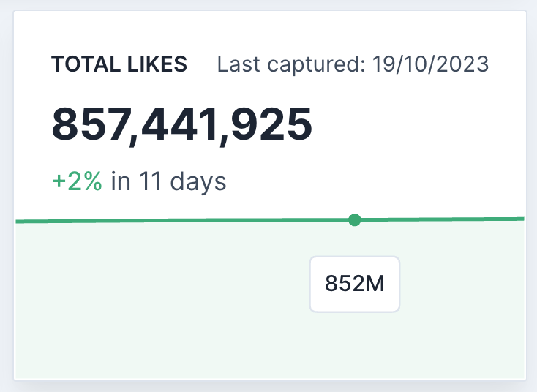Click the green trend line right of the data point

446,219
